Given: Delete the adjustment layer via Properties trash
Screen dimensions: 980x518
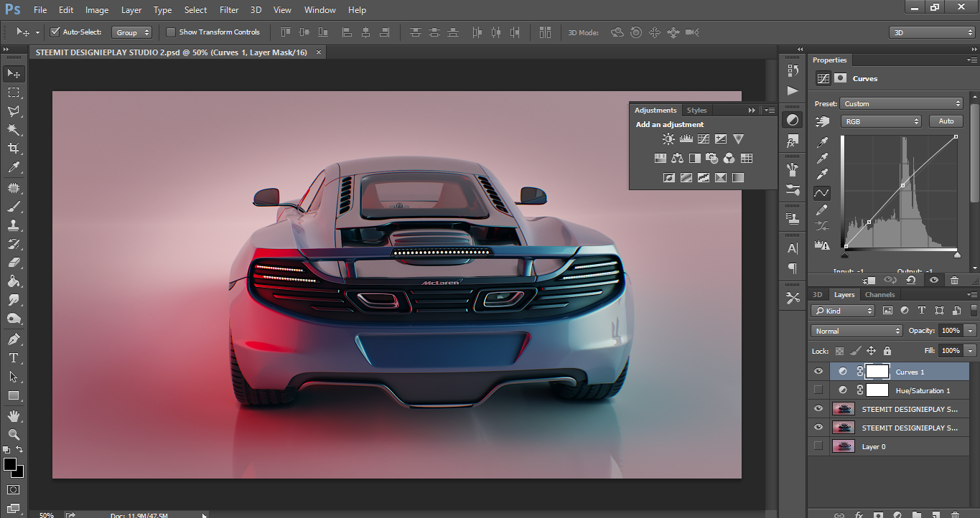Looking at the screenshot, I should click(x=954, y=281).
